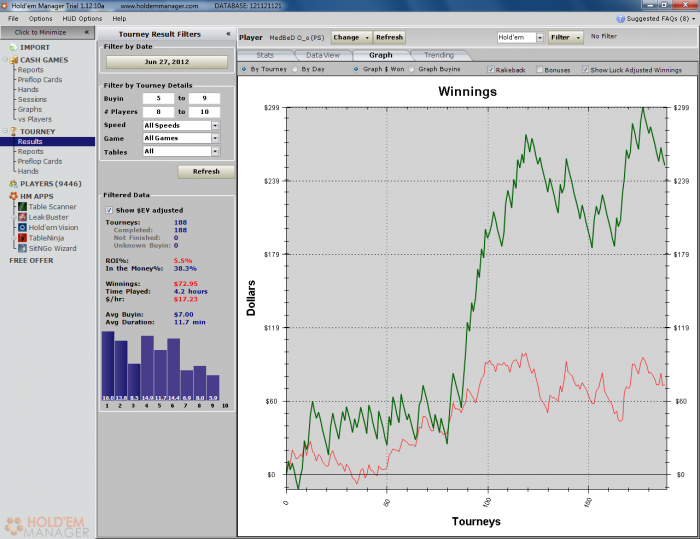Switch to the Trending tab
The width and height of the screenshot is (700, 539).
click(439, 55)
